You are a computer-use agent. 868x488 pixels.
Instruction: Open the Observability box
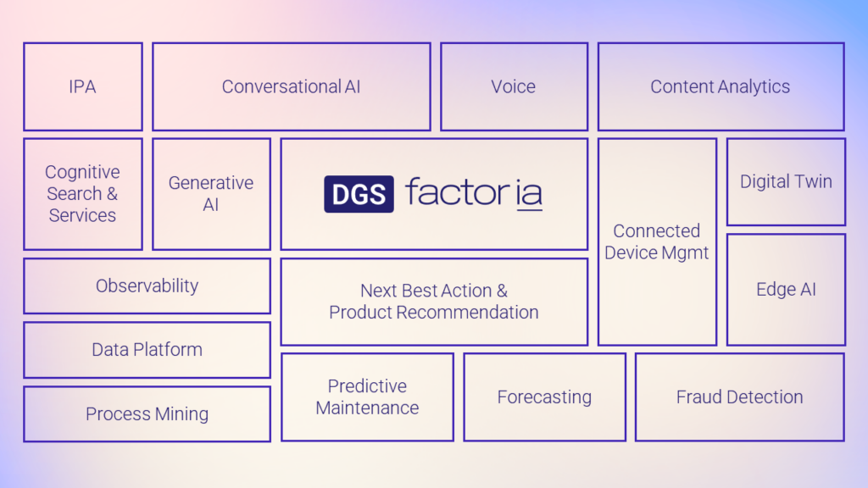pos(147,286)
